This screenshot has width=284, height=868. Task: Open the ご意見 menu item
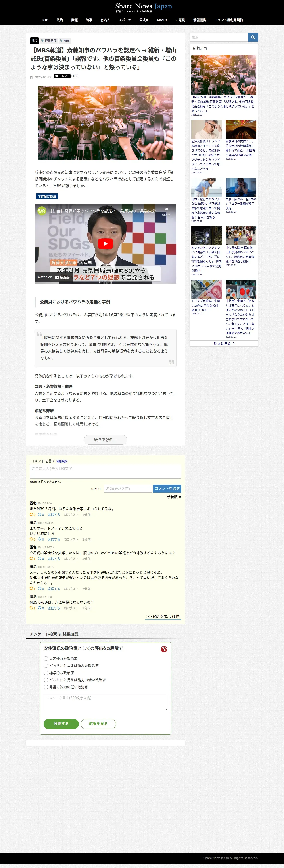[180, 20]
